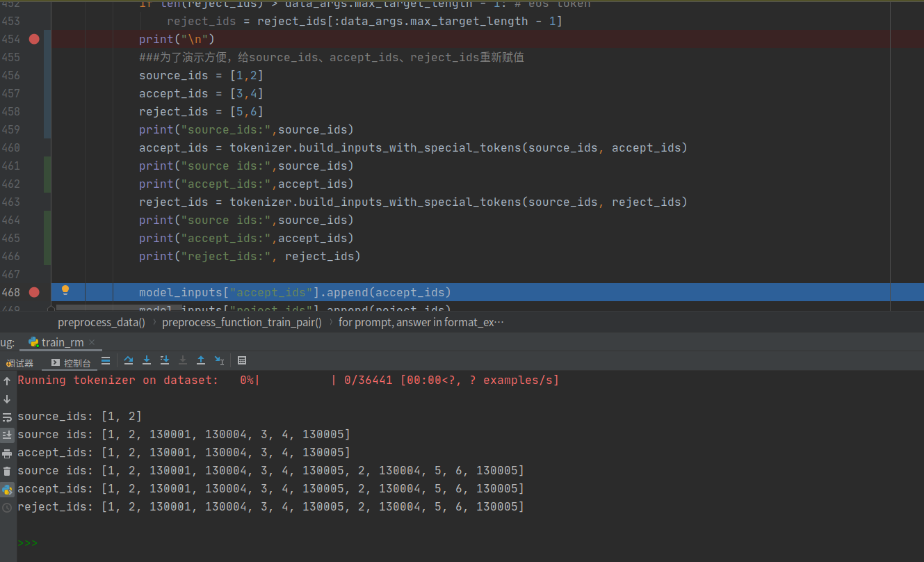This screenshot has width=924, height=562.
Task: Print console output using printer icon
Action: (x=7, y=452)
